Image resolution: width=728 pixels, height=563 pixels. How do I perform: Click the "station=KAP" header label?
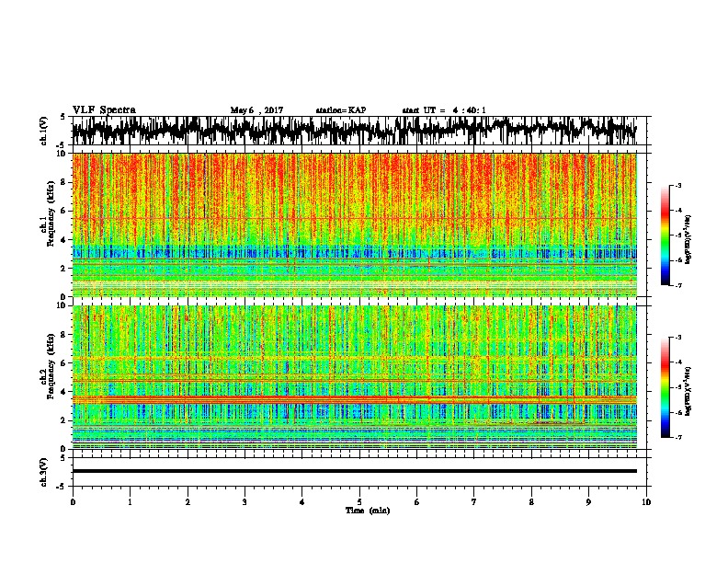click(x=341, y=110)
